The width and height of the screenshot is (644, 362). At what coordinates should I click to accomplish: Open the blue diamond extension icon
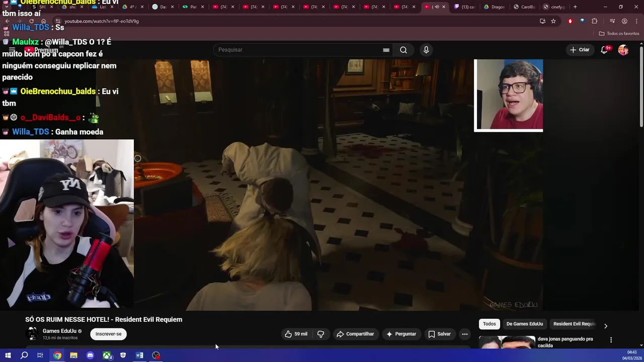pyautogui.click(x=582, y=21)
